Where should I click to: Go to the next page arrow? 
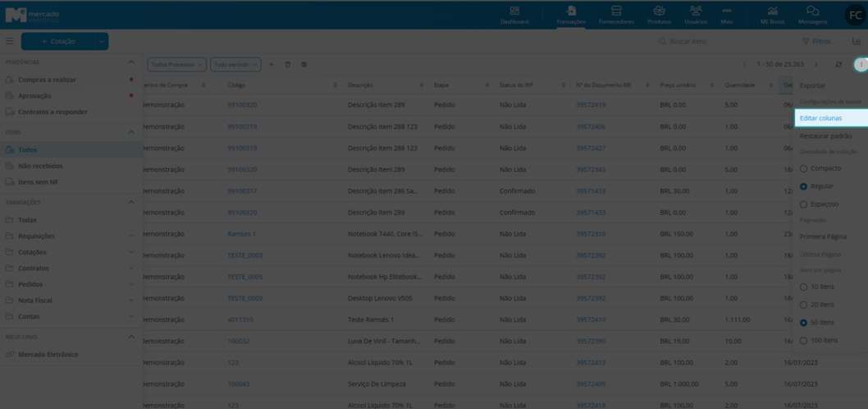coord(816,65)
